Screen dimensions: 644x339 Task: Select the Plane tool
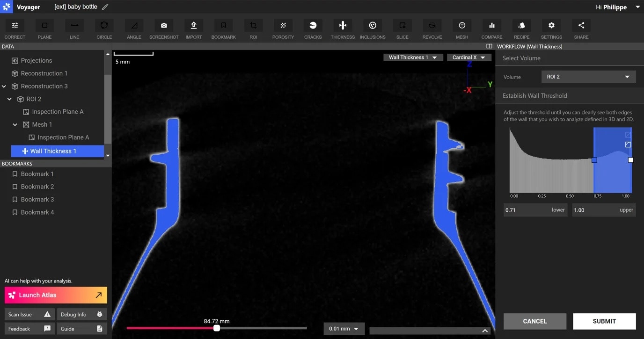point(45,29)
